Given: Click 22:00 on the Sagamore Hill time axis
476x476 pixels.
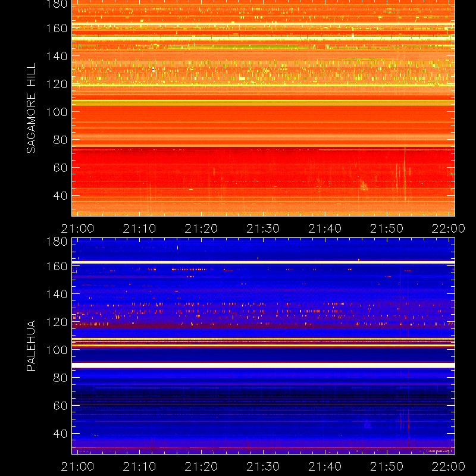Looking at the screenshot, I should tap(449, 228).
